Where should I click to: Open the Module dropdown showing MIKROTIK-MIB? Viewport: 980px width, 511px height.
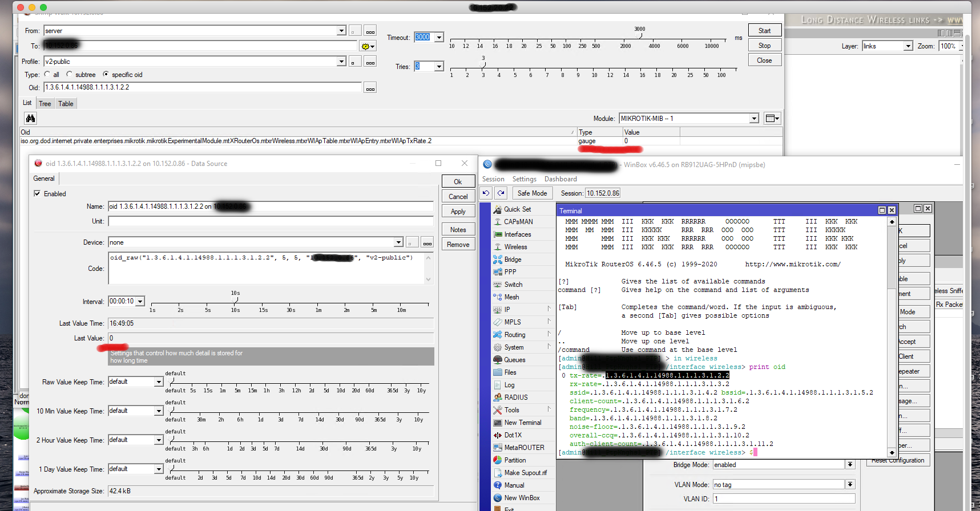[x=754, y=119]
